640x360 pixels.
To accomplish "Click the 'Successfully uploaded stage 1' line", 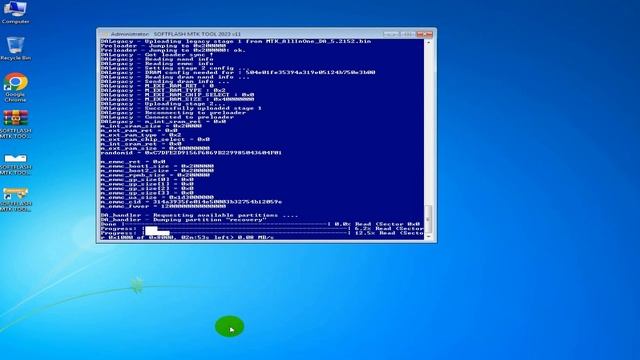I will tap(181, 108).
